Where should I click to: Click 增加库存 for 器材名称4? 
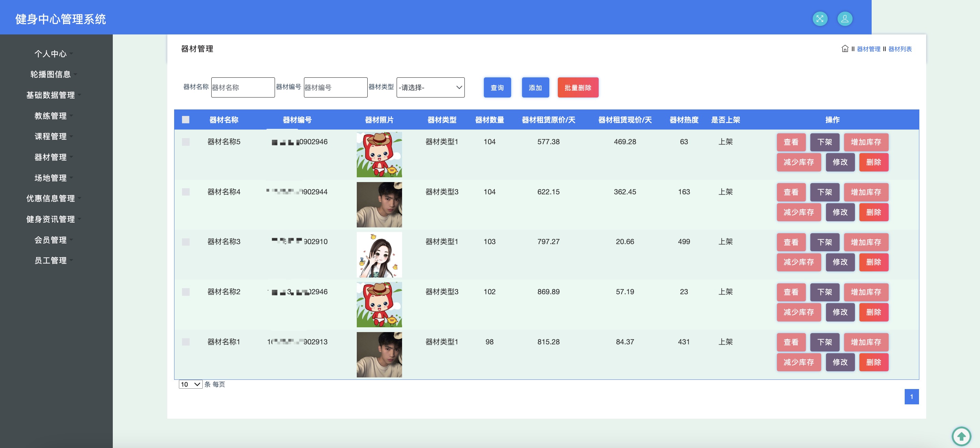pyautogui.click(x=866, y=192)
